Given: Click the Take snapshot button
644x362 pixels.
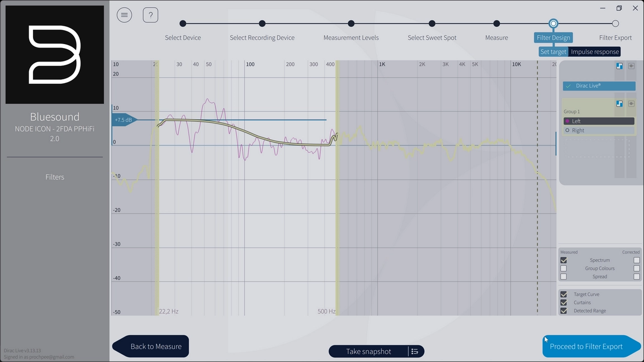Looking at the screenshot, I should coord(368,351).
